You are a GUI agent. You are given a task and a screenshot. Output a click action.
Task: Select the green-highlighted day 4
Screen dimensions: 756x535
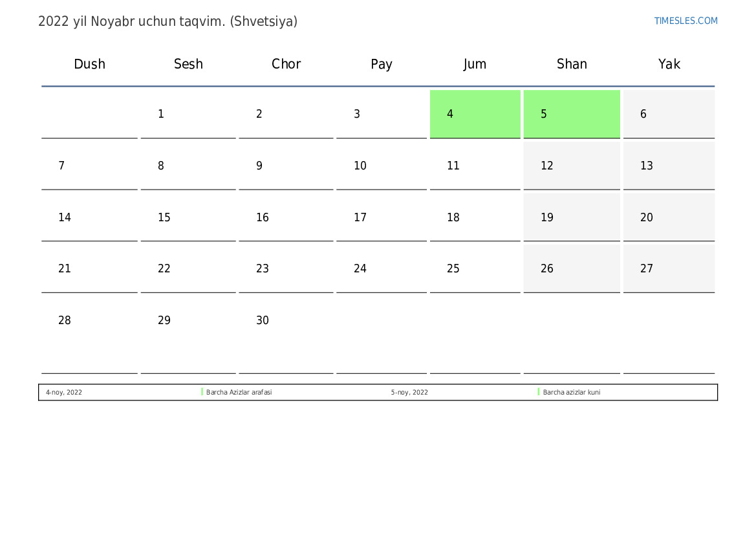click(475, 114)
